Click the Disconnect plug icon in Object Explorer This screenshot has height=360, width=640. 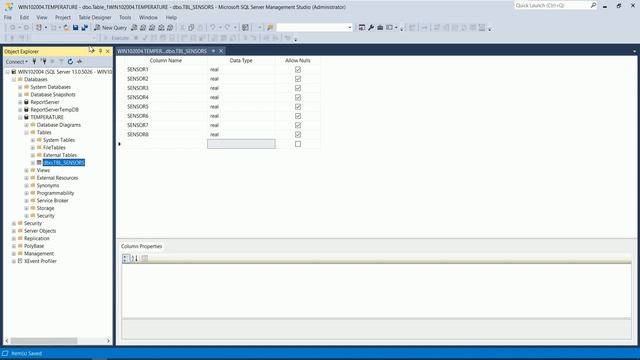pyautogui.click(x=43, y=61)
